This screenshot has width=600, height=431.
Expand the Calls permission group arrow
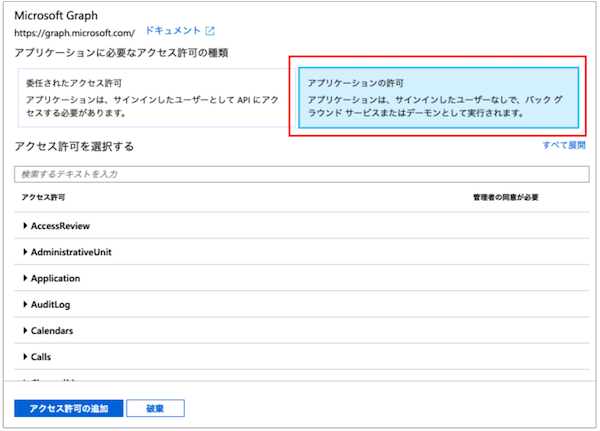coord(25,357)
